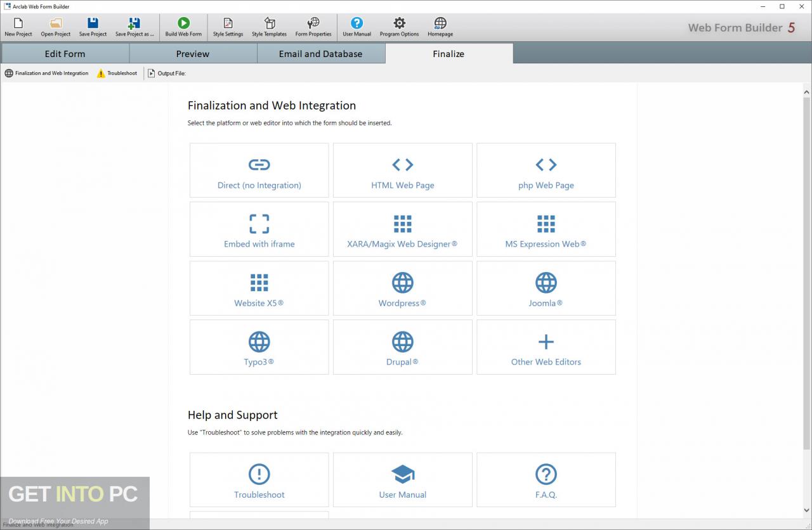The height and width of the screenshot is (530, 812).
Task: Select XARA/Magix Web Designer tile
Action: pos(403,229)
